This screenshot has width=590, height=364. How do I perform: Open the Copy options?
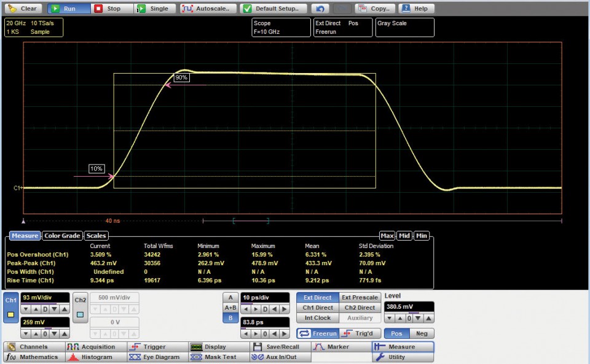point(374,9)
